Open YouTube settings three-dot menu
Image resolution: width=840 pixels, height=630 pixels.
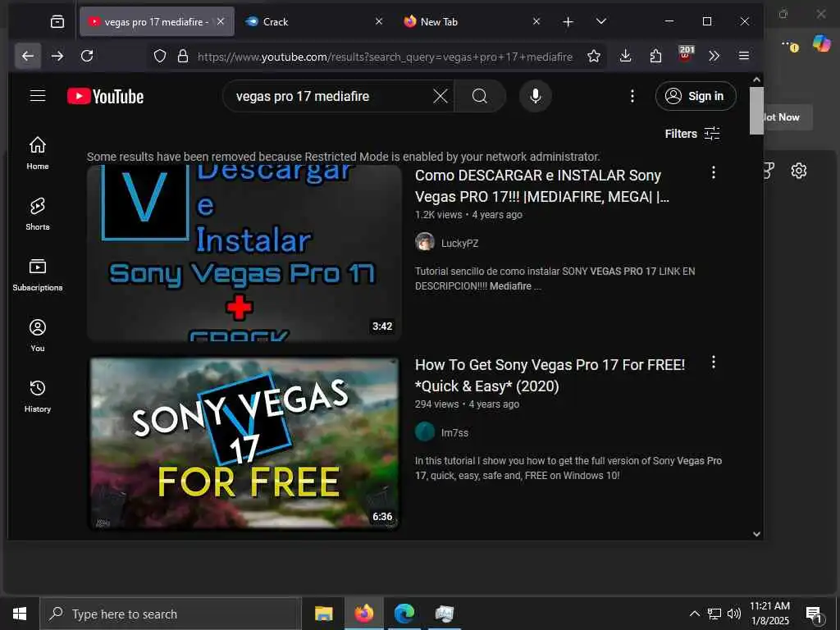pos(632,96)
